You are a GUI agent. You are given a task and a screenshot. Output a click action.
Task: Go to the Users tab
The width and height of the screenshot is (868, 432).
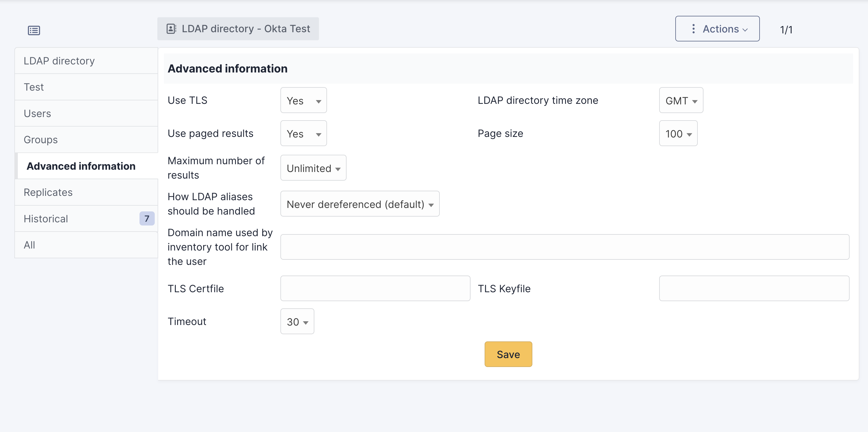pyautogui.click(x=37, y=114)
